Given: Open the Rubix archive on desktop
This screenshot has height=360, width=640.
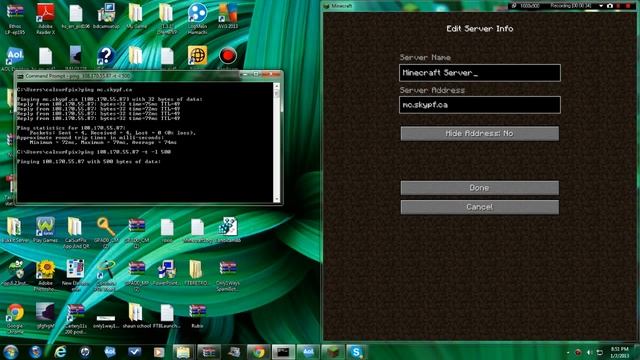Looking at the screenshot, I should click(197, 316).
